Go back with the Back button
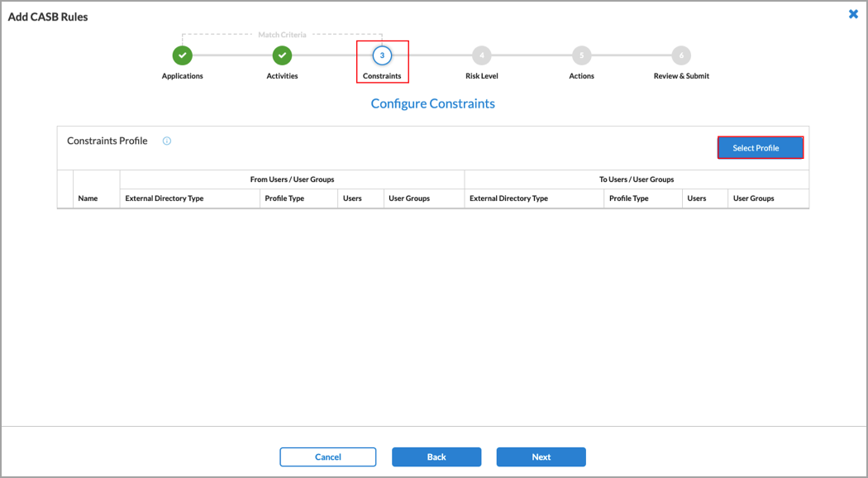Screen dimensions: 868x478 pyautogui.click(x=436, y=457)
